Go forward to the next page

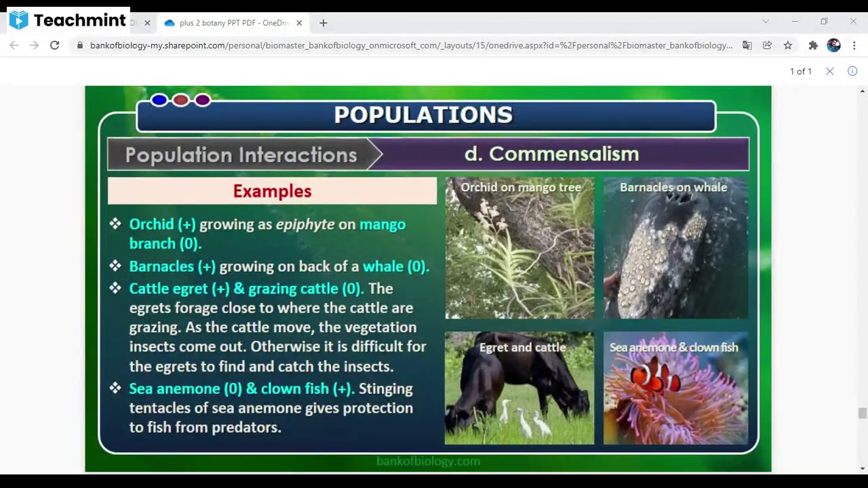(x=35, y=45)
